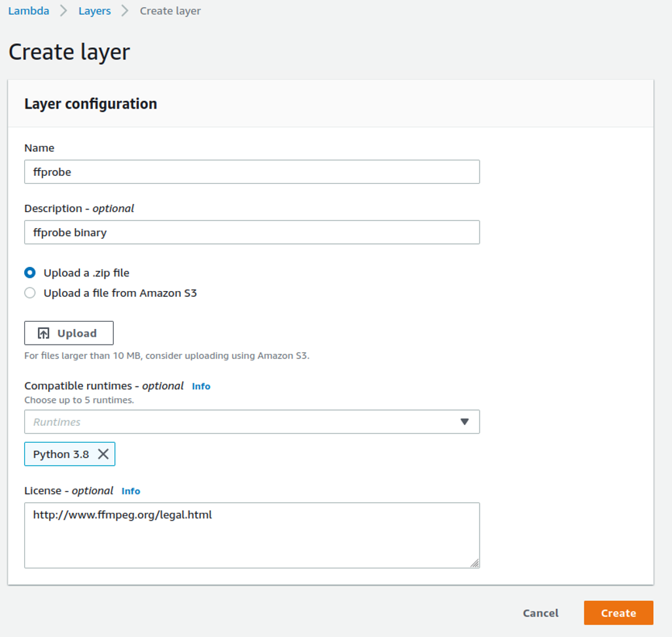Viewport: 672px width, 637px height.
Task: Expand the compatible runtimes selector
Action: (x=252, y=422)
